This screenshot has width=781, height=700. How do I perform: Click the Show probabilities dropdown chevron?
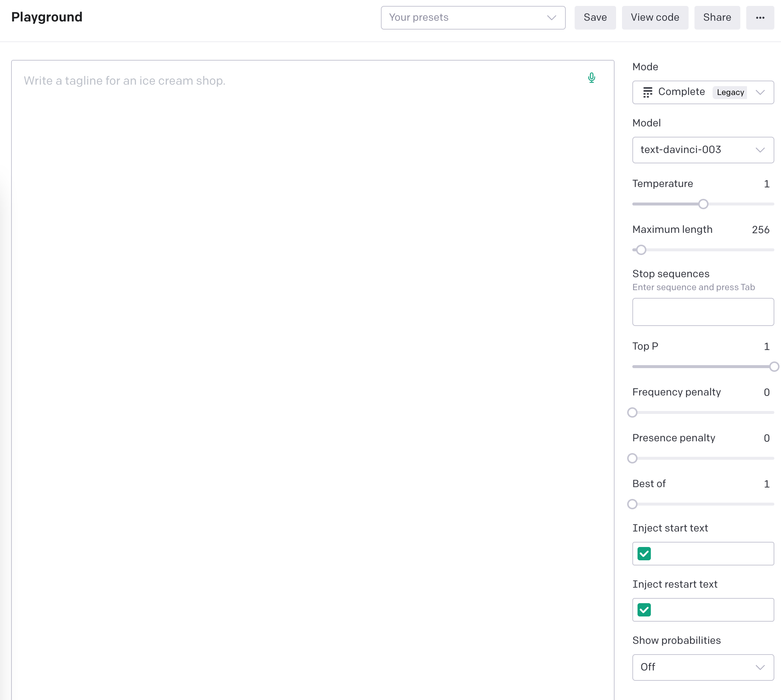coord(760,668)
